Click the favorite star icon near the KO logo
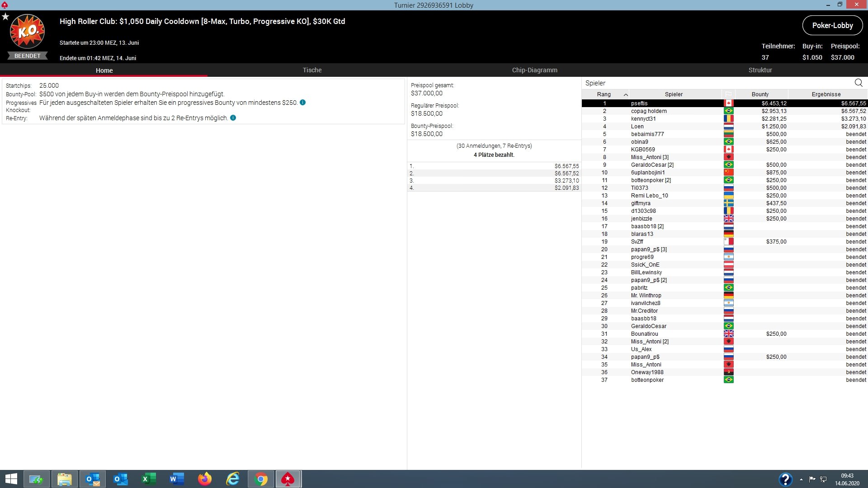 5,17
